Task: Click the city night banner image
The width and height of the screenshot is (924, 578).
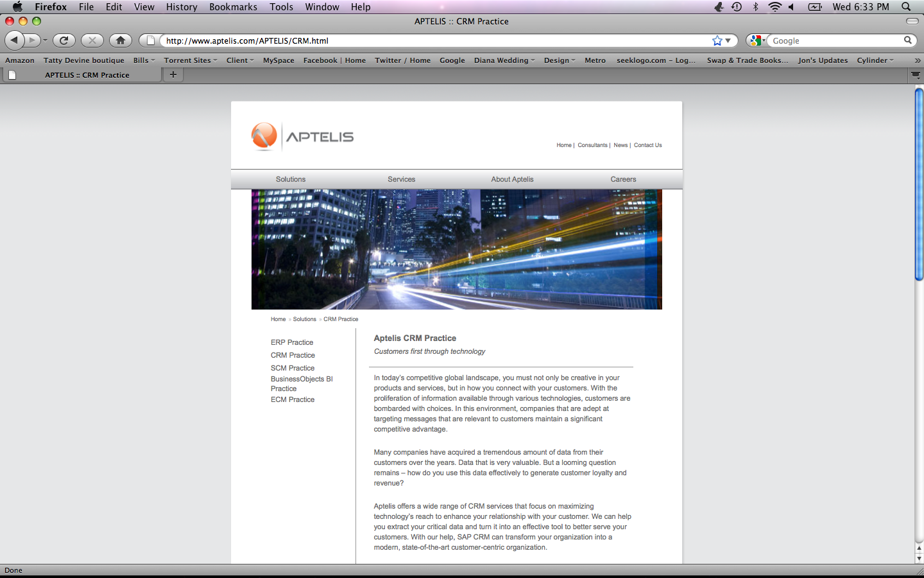Action: click(x=456, y=249)
